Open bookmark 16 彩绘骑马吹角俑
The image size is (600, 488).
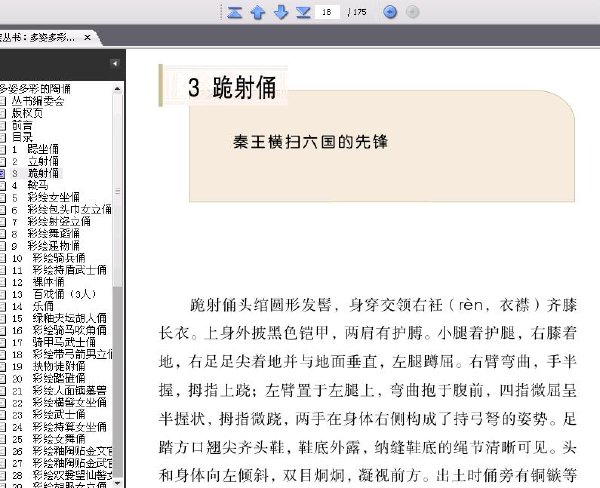59,330
